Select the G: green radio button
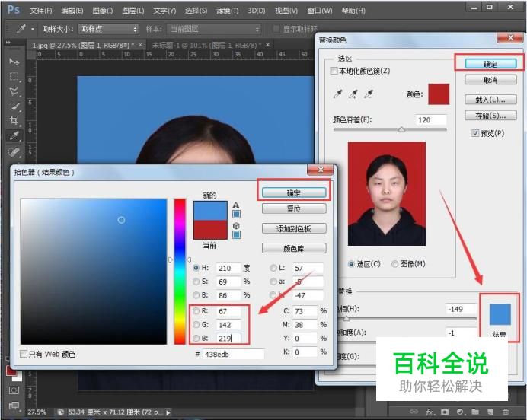 (x=196, y=325)
